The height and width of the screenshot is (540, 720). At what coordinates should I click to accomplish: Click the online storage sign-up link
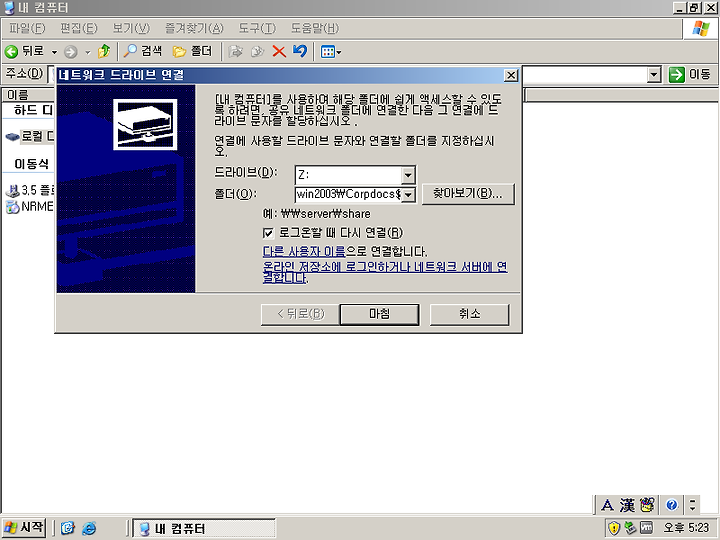coord(385,272)
